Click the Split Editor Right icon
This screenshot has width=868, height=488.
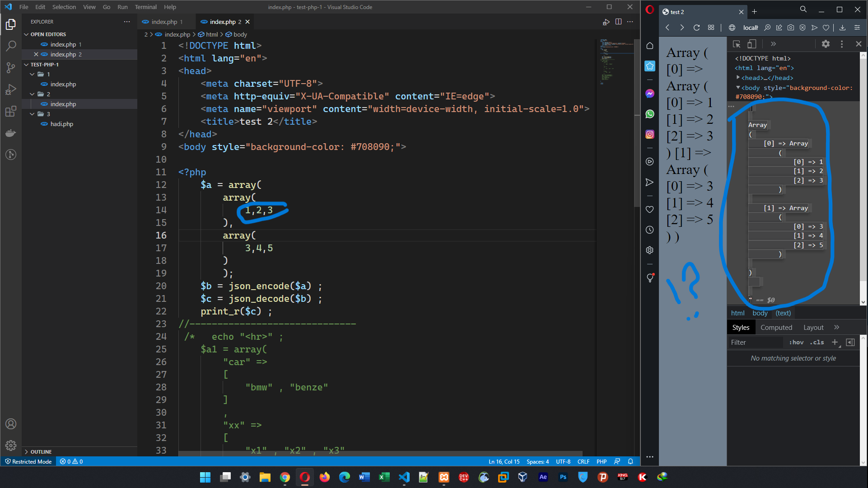pos(618,22)
